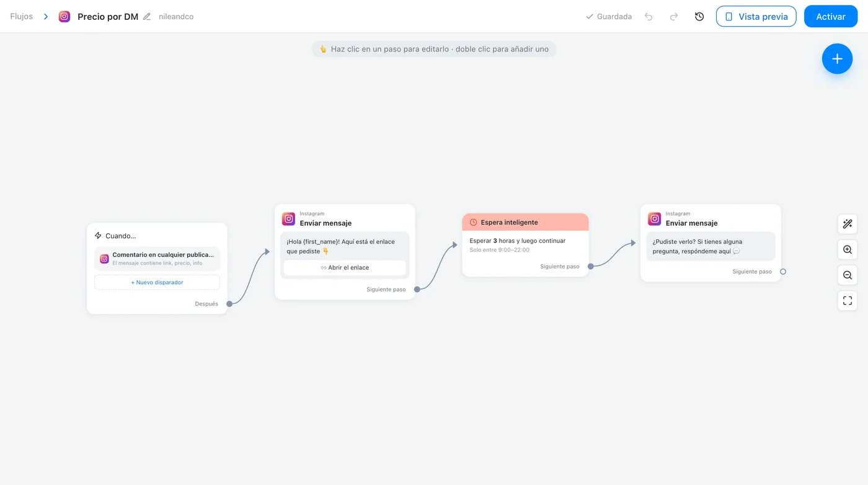Click the clock icon on Espera inteligente
The height and width of the screenshot is (485, 868).
tap(473, 223)
